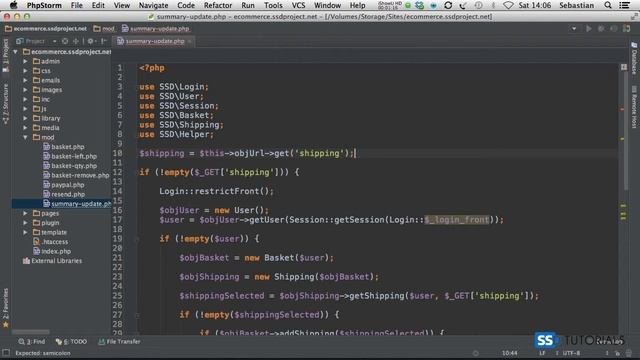Click the Debug icon in toolbar

[x=601, y=29]
